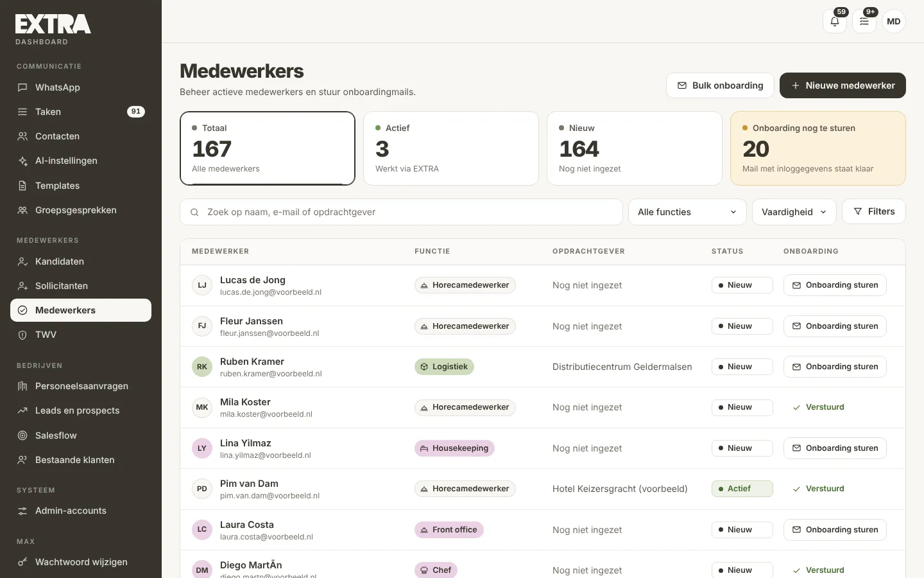The width and height of the screenshot is (924, 578).
Task: Click the Personeelsaanvragen building icon
Action: click(22, 386)
